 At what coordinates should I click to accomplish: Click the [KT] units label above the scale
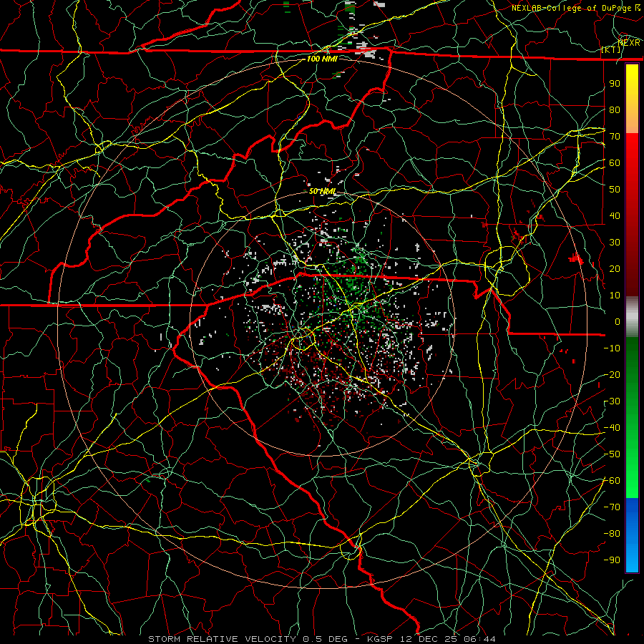pyautogui.click(x=611, y=49)
